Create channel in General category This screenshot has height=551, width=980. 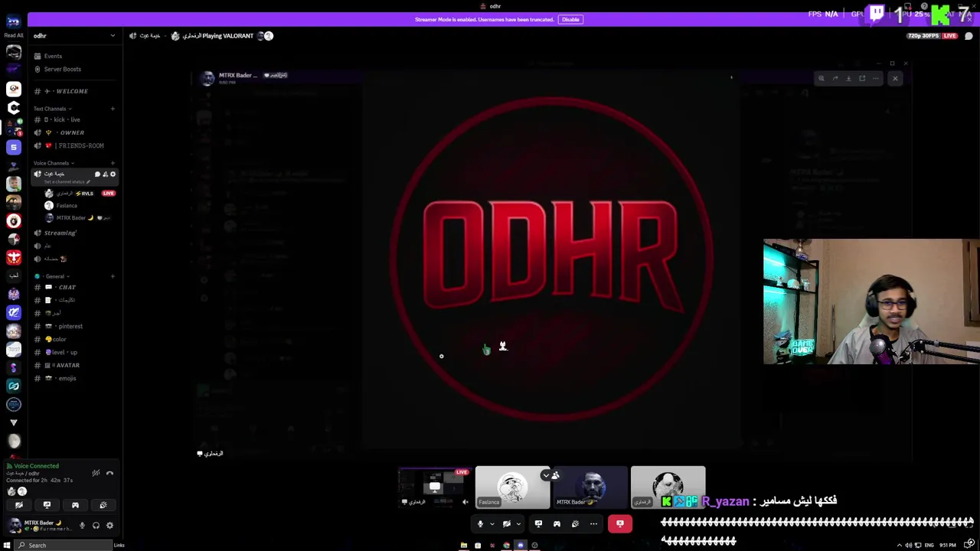click(113, 276)
